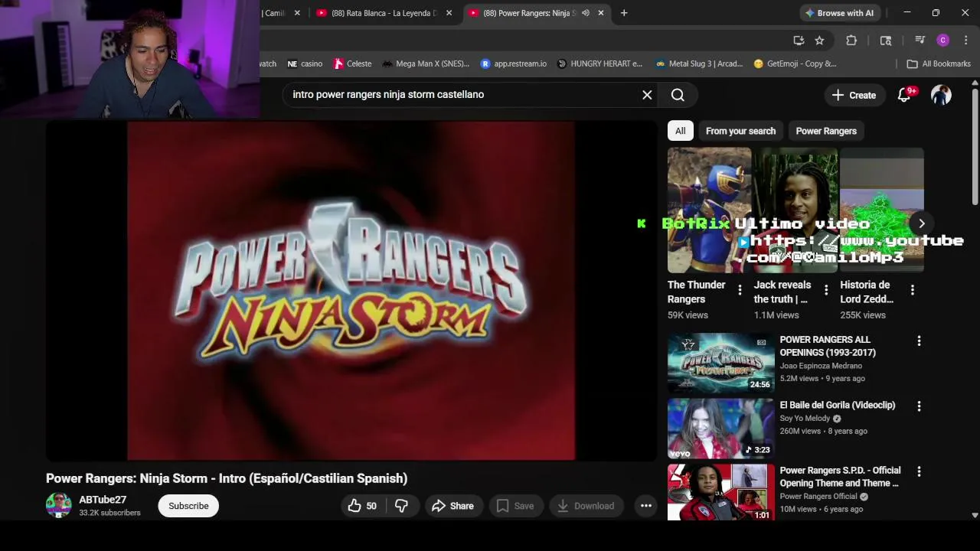The width and height of the screenshot is (980, 551).
Task: Click the Create button
Action: tap(854, 95)
